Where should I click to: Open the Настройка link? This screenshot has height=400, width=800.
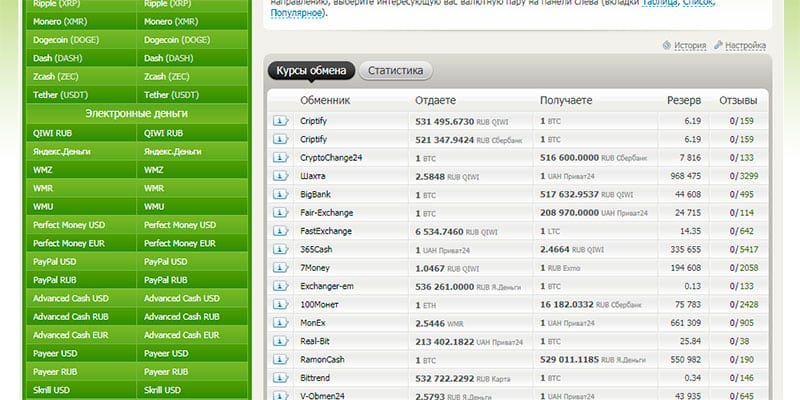point(745,45)
